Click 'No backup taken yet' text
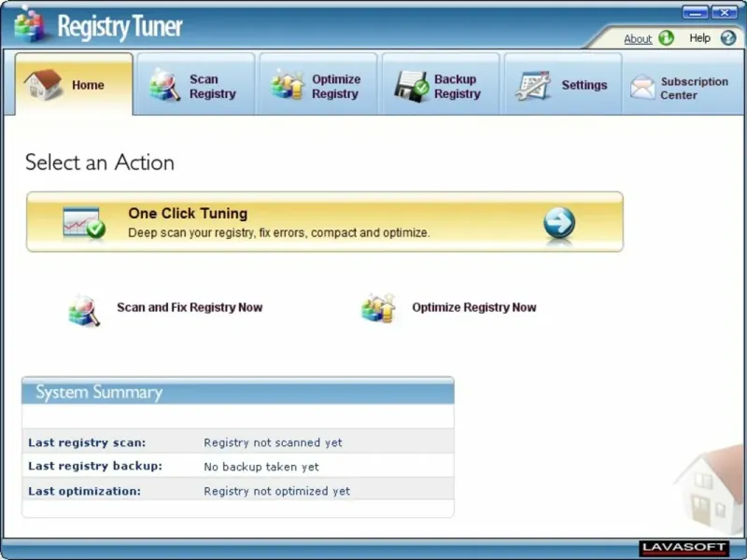Viewport: 747px width, 560px height. (261, 467)
